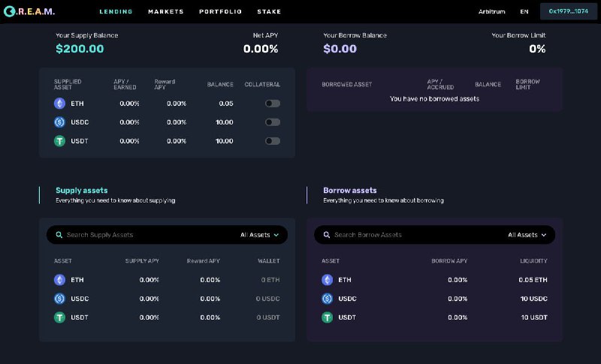Click the COLLATERAL column header
The image size is (601, 364).
click(x=262, y=84)
